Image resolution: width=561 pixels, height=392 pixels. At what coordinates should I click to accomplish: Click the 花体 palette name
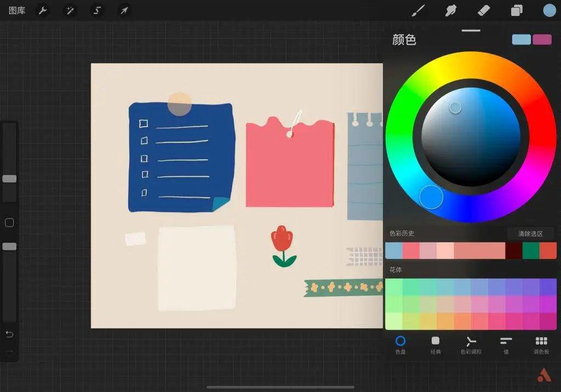click(396, 270)
